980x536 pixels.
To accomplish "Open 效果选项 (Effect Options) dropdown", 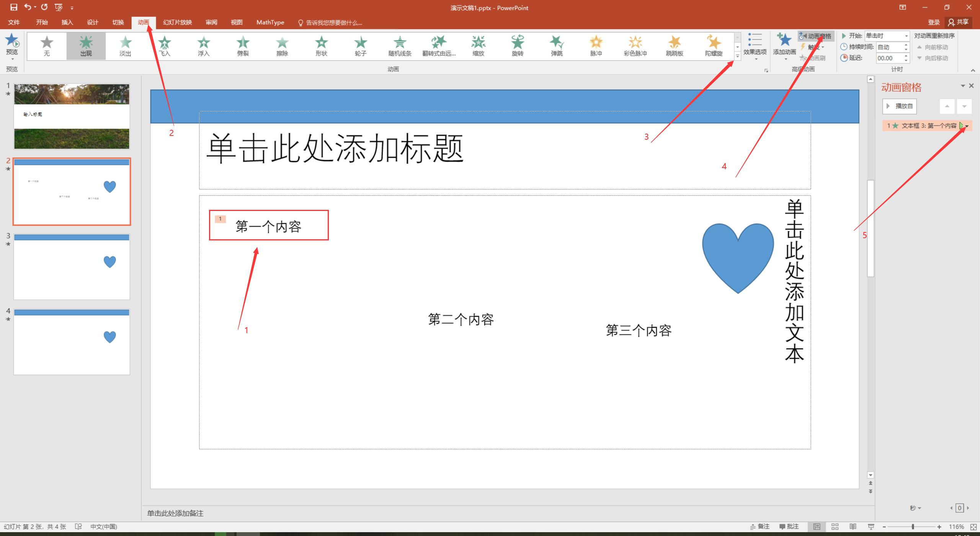I will [755, 47].
